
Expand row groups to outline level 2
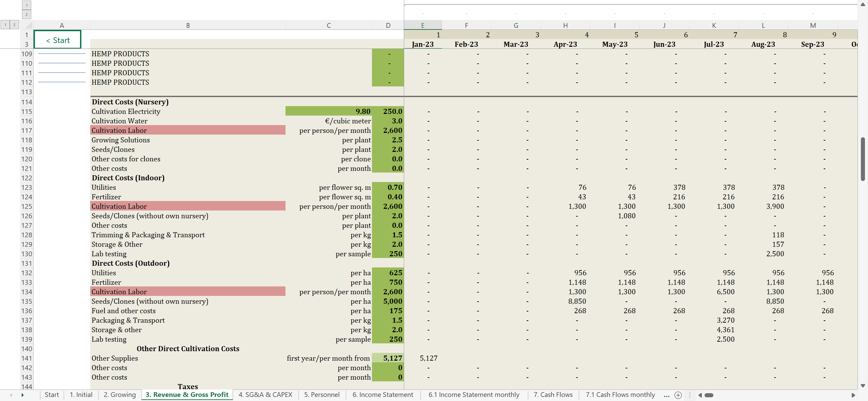coord(14,24)
